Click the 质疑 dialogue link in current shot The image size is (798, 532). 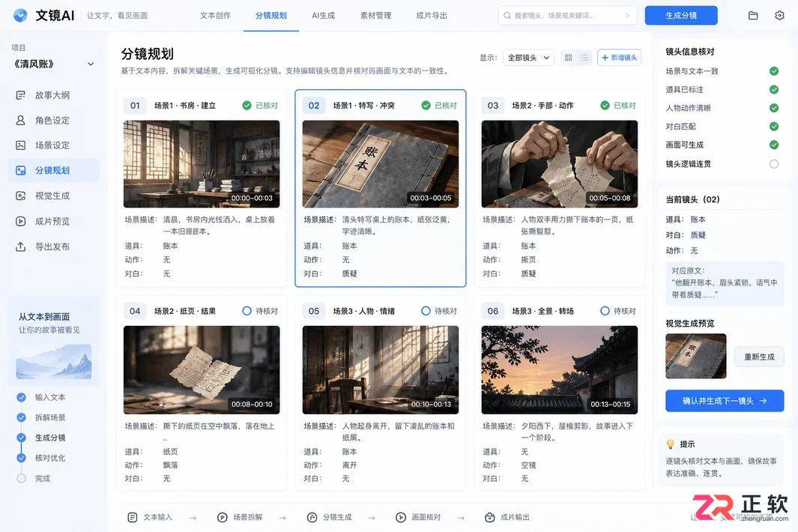coord(698,235)
